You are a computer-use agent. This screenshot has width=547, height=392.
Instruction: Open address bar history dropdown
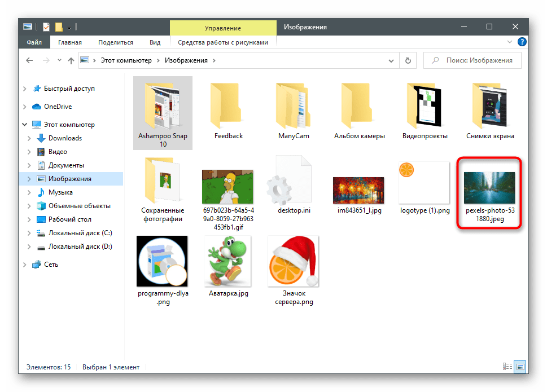(393, 60)
